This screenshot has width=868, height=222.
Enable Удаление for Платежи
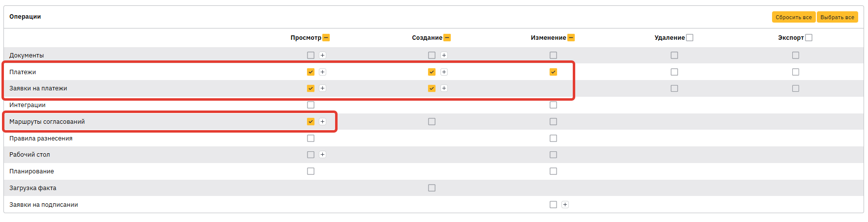tap(674, 72)
